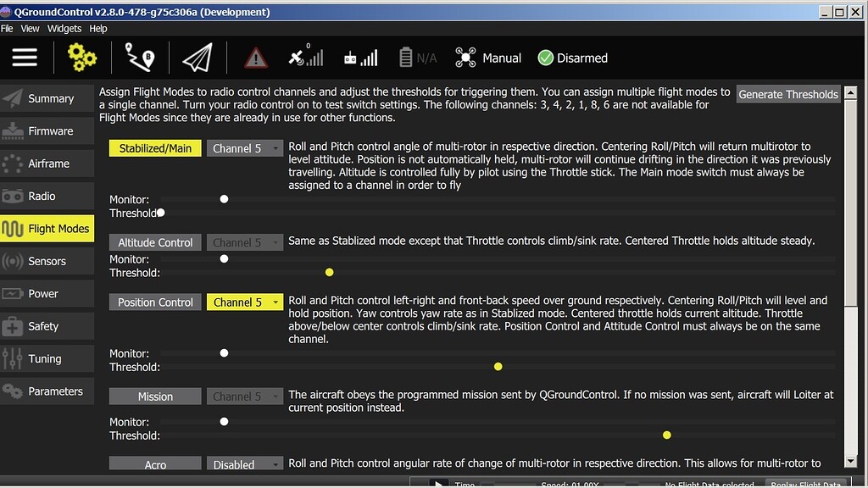This screenshot has width=868, height=488.
Task: Open the Help menu
Action: (x=98, y=28)
